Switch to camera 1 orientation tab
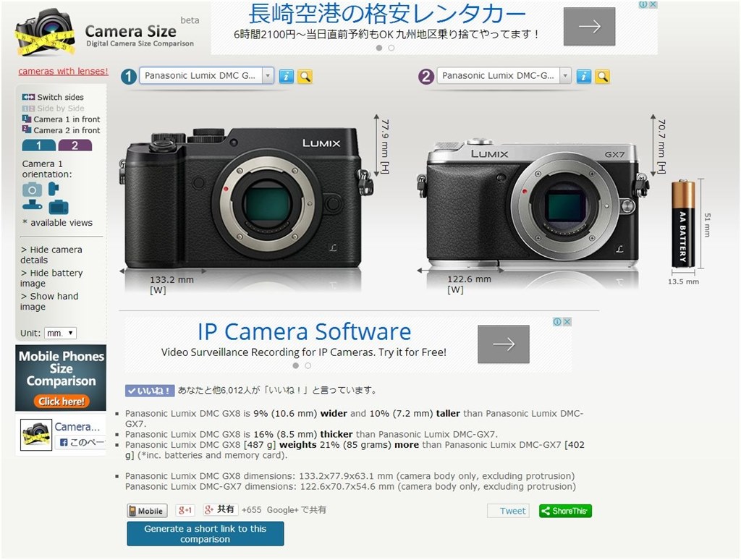Image resolution: width=741 pixels, height=560 pixels. [39, 145]
